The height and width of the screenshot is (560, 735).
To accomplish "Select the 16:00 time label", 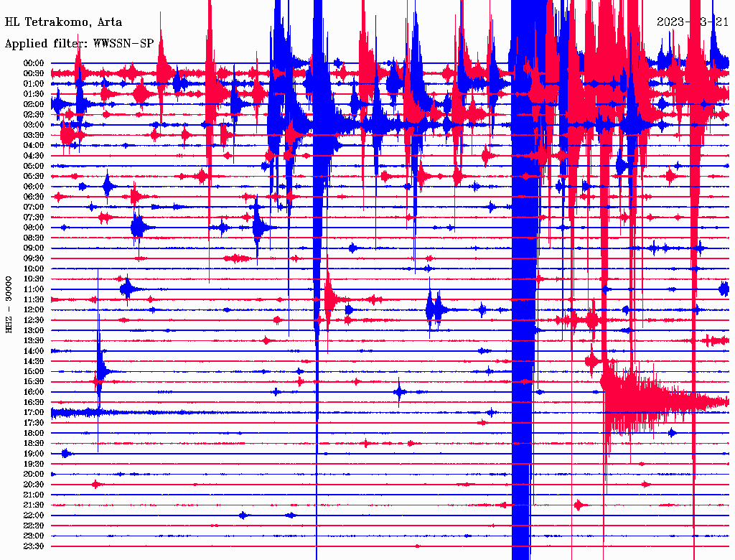I will (34, 392).
